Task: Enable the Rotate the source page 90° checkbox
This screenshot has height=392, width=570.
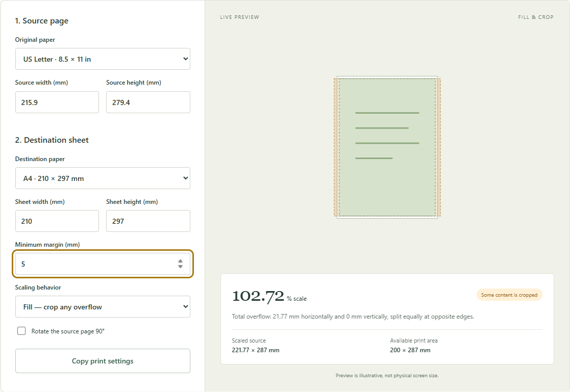Action: click(21, 331)
